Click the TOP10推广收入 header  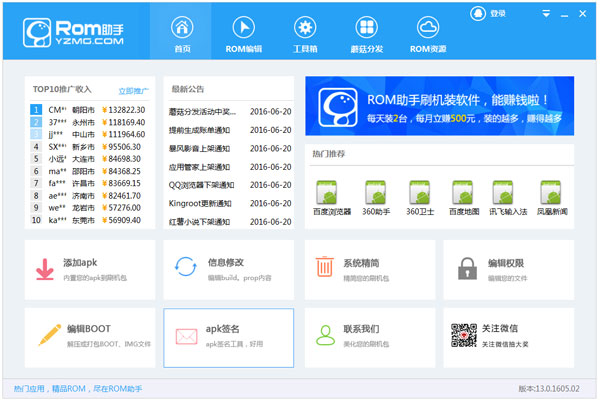pos(62,89)
